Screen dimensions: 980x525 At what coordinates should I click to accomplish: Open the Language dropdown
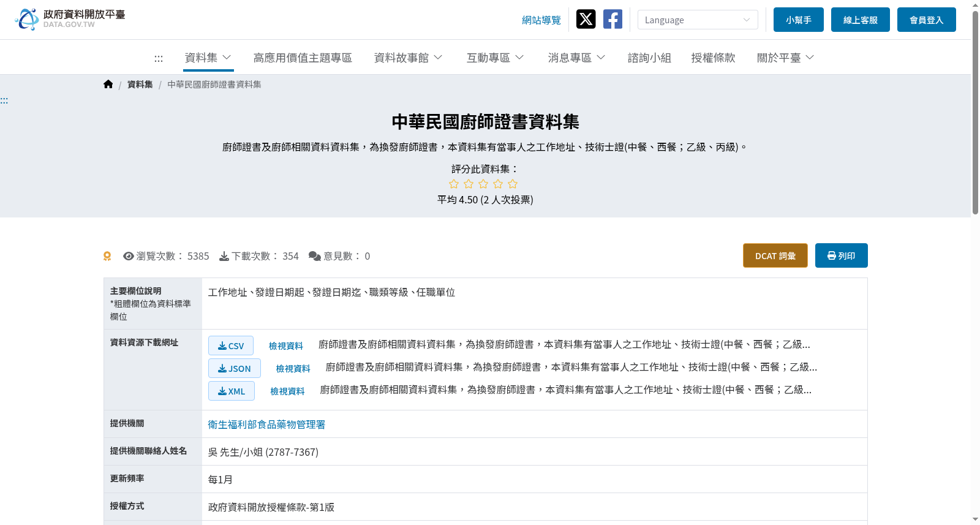(698, 20)
